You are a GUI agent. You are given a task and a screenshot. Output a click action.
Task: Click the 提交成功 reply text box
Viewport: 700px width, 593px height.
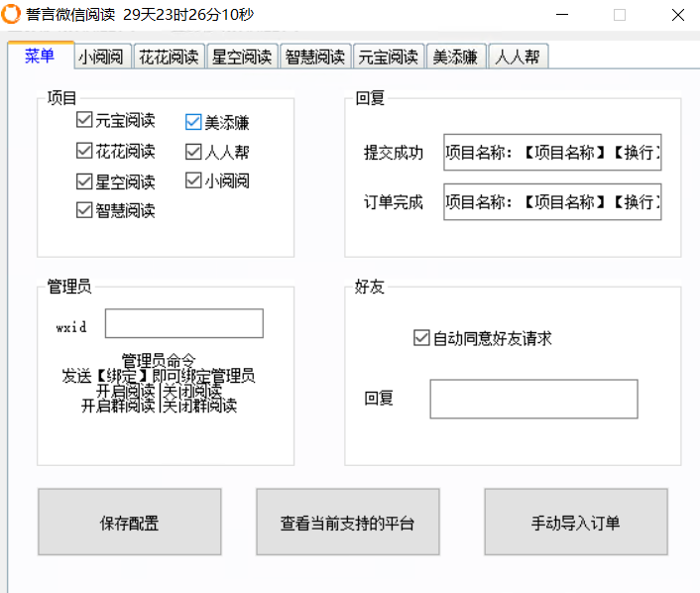click(552, 153)
